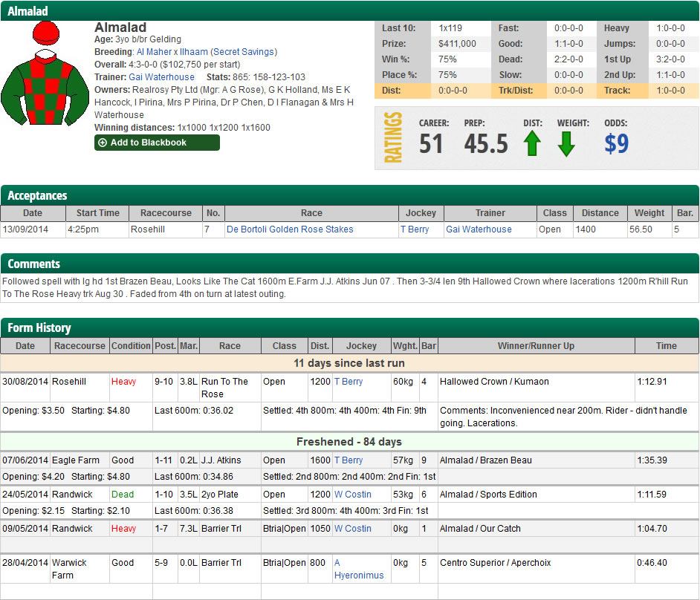Open W Costin link for 2yo Plate
The image size is (700, 600).
point(353,495)
